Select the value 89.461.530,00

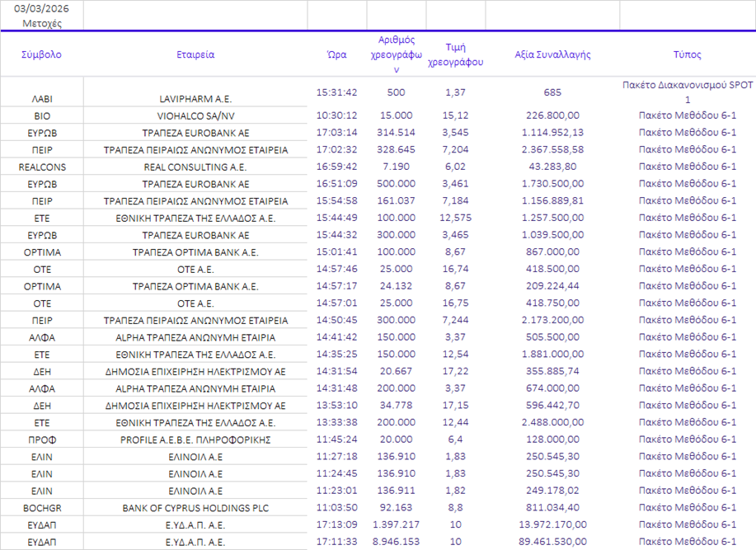tap(552, 542)
